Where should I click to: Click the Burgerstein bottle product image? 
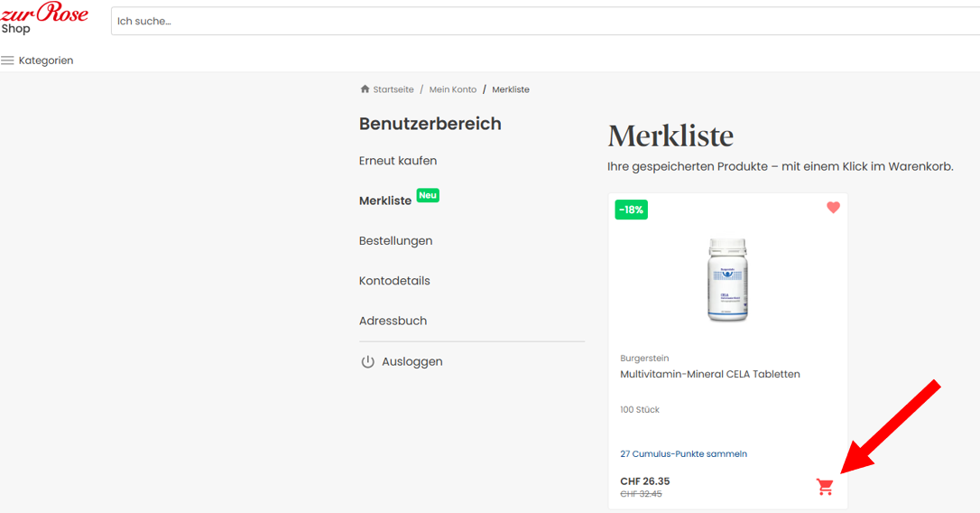[727, 280]
